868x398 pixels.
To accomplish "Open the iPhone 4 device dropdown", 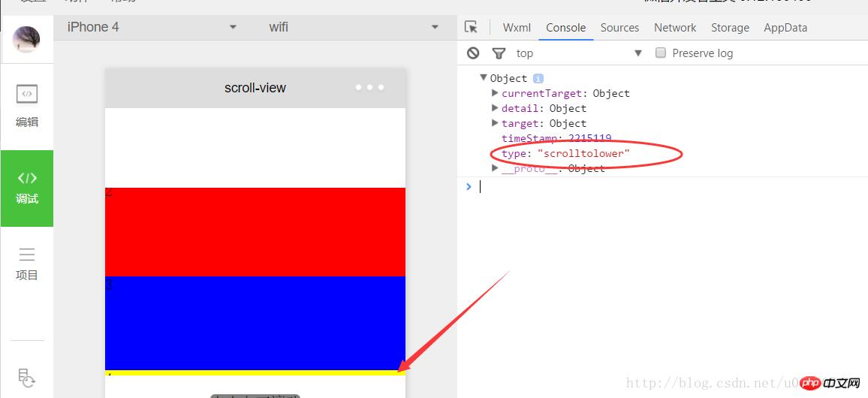I will tap(152, 27).
